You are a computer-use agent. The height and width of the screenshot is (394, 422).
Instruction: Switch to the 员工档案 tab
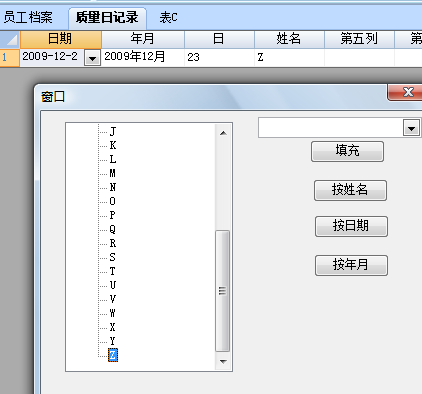click(28, 17)
